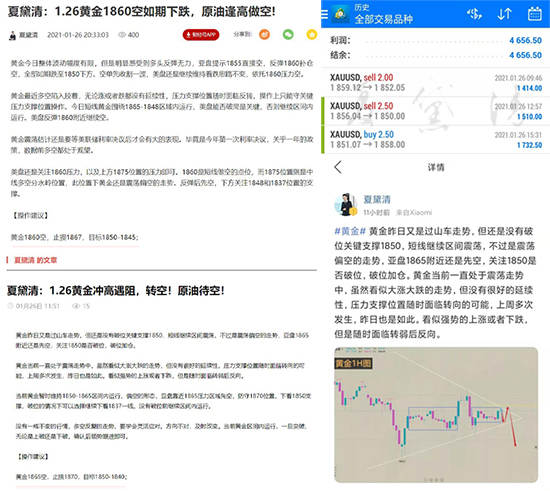Screen dimensions: 550x491
Task: Open the #黄金# hashtag link
Action: point(350,231)
